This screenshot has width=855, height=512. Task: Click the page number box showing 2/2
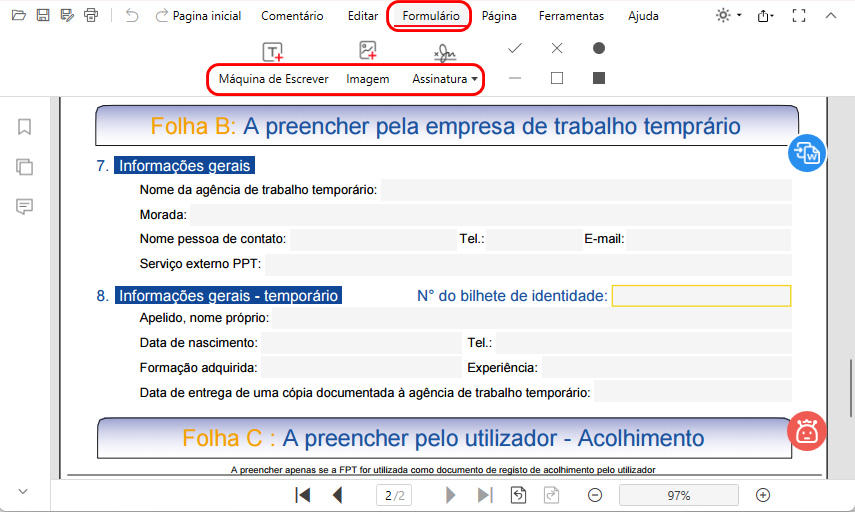394,495
